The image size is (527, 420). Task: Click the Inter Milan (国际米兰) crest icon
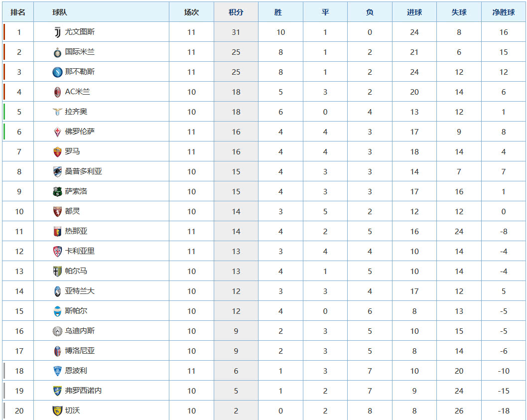[x=57, y=52]
